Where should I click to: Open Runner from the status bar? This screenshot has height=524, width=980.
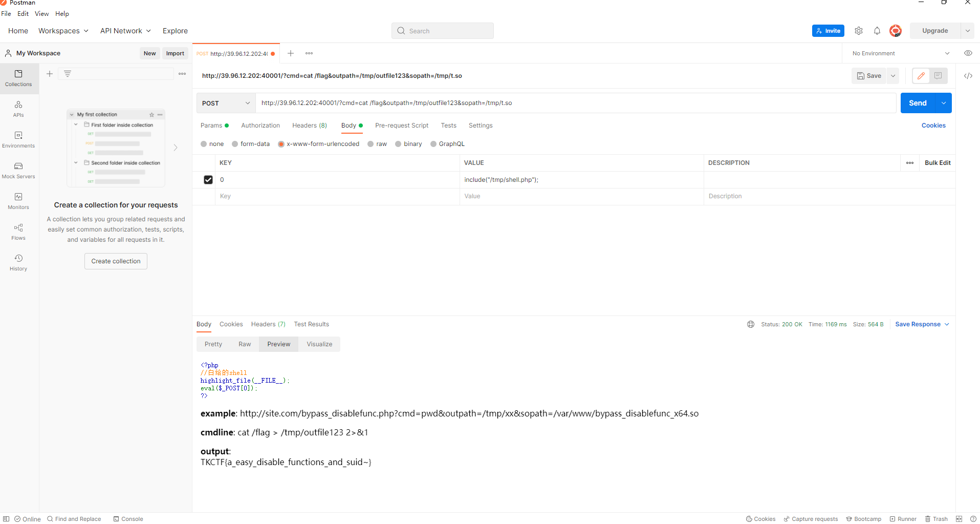[x=903, y=519]
